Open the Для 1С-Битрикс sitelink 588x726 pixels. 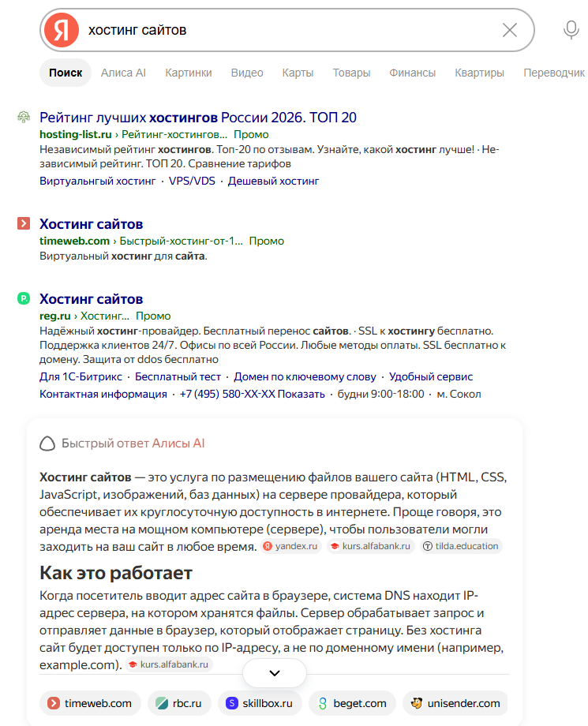81,377
